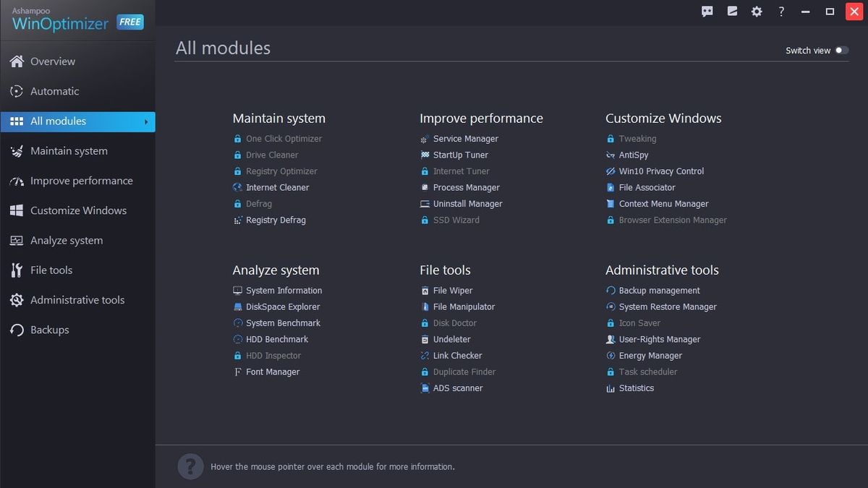Click the question mark icon in the footer
868x488 pixels.
tap(190, 466)
